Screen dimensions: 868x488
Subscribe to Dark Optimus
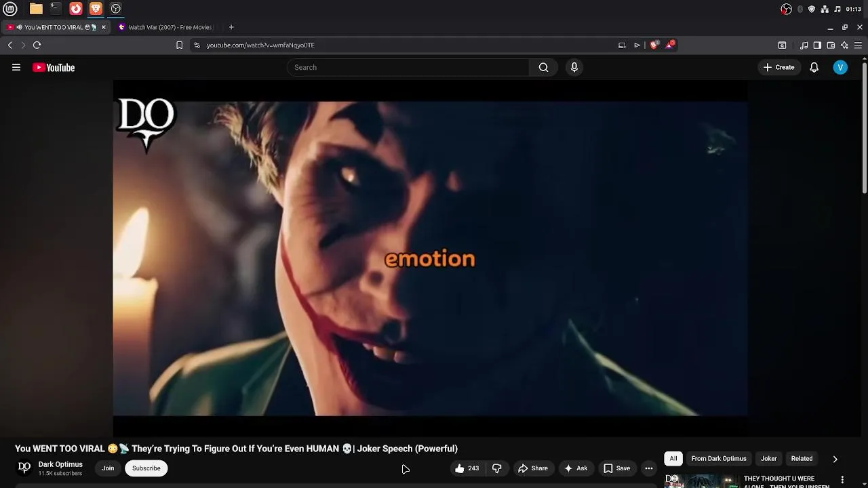[x=146, y=468]
